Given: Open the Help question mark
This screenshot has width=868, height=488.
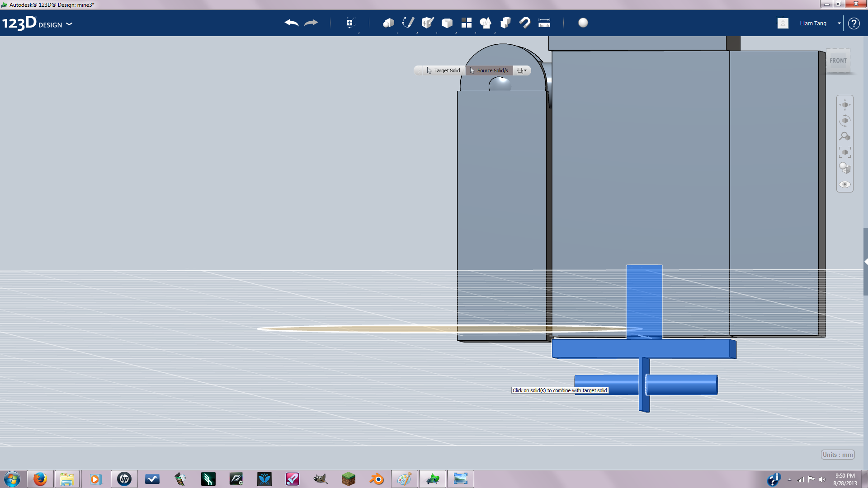Looking at the screenshot, I should coord(854,23).
